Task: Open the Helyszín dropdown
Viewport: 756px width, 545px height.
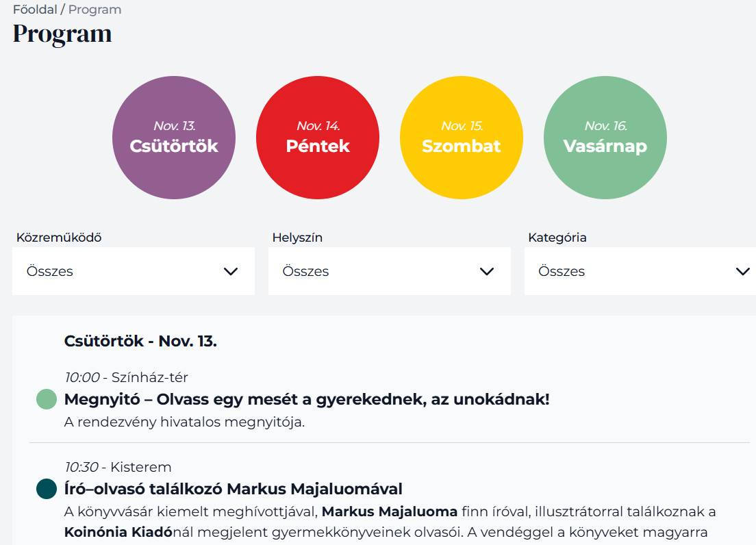Action: click(x=390, y=271)
